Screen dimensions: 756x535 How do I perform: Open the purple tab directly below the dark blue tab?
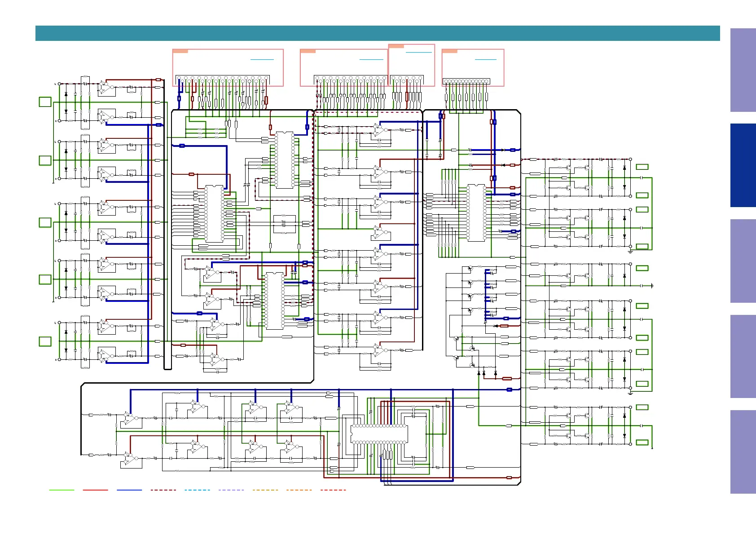pos(743,261)
